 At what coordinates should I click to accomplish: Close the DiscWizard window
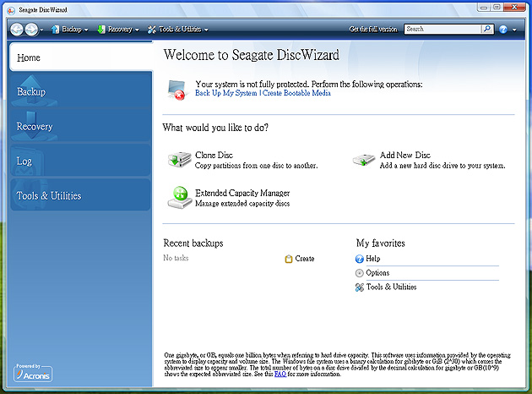coord(514,7)
